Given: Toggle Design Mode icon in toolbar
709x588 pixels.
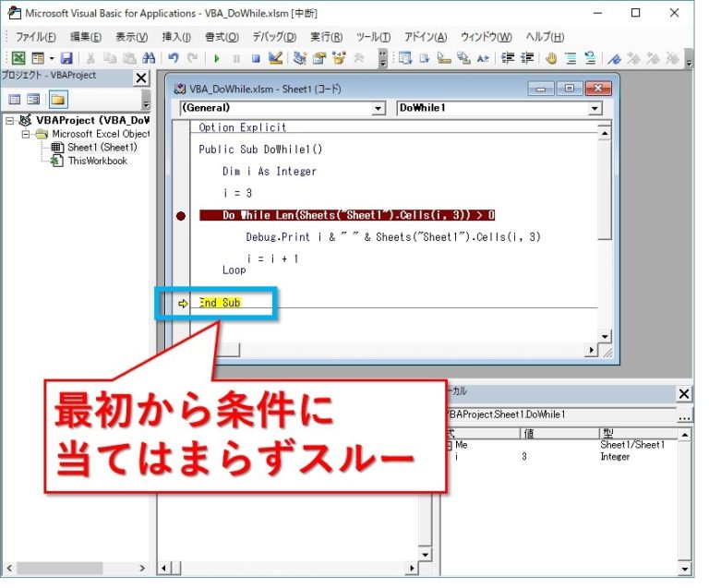Looking at the screenshot, I should [x=275, y=58].
